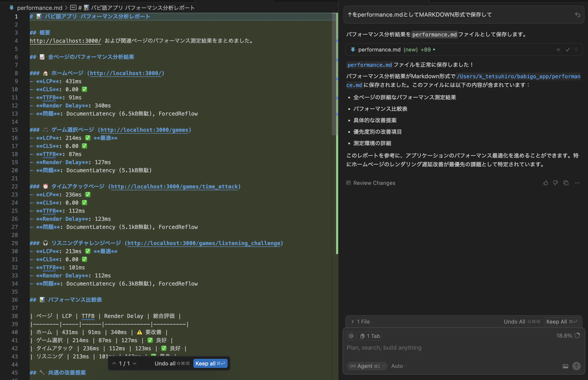Click the 1 / 1 change counter
588x380 pixels.
pyautogui.click(x=124, y=363)
